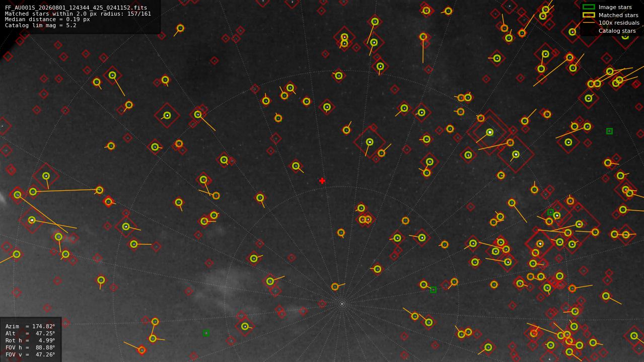
Task: Click the "FOV v = 47.26°" readout
Action: click(30, 354)
